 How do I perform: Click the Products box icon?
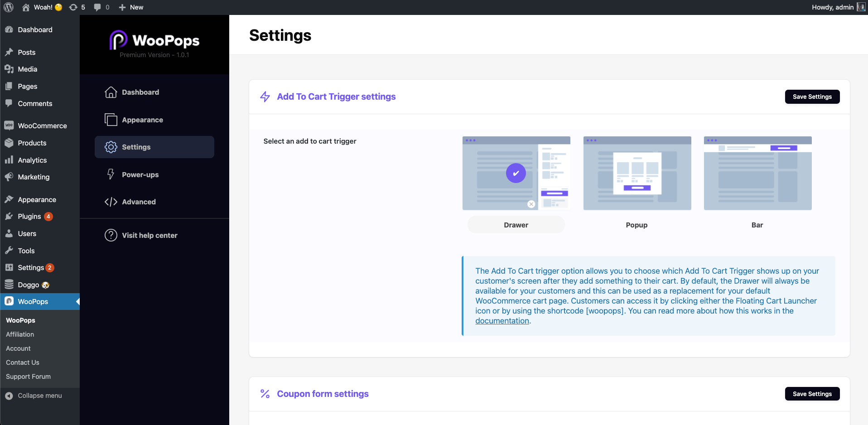tap(9, 143)
